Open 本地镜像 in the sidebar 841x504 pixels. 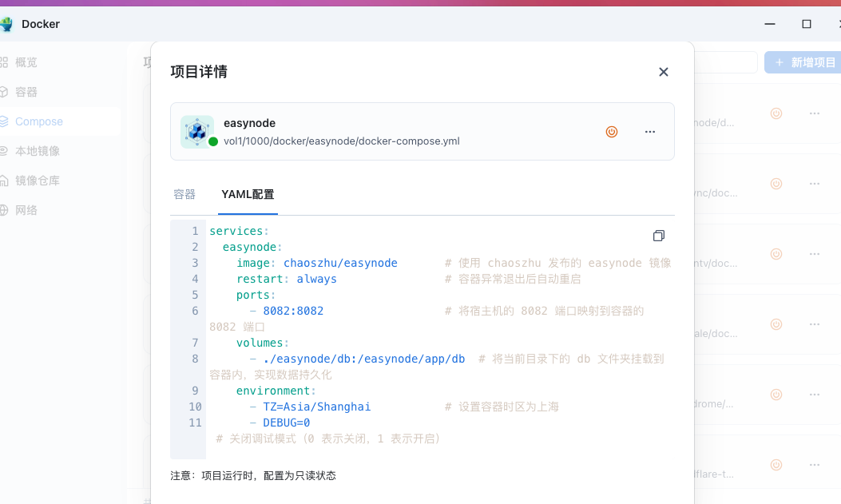point(37,151)
